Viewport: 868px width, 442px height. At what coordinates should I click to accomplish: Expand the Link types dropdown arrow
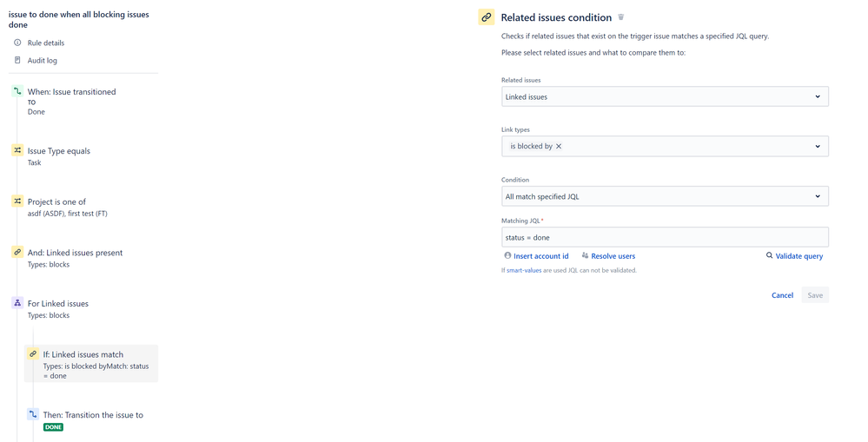pos(818,146)
